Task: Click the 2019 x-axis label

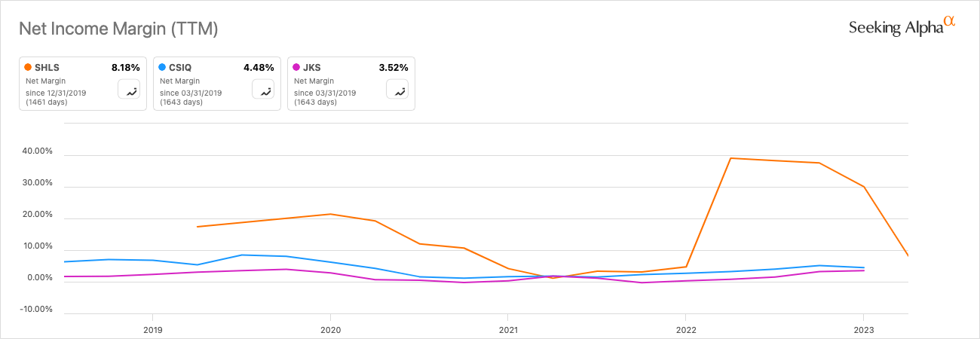Action: click(x=152, y=330)
